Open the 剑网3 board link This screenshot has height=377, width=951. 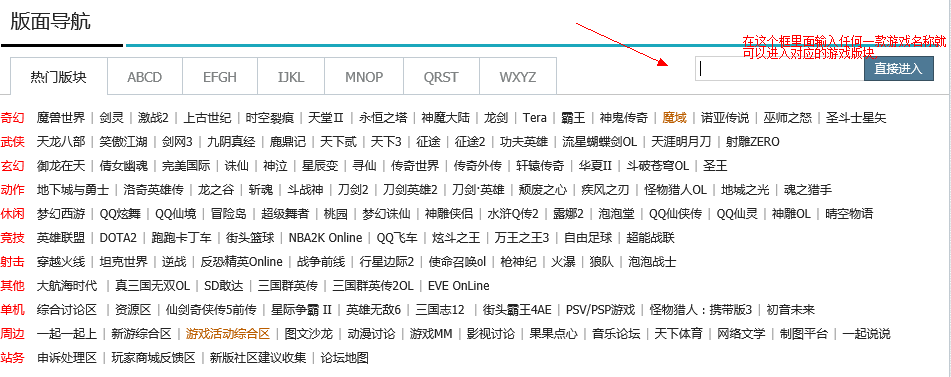(x=177, y=142)
